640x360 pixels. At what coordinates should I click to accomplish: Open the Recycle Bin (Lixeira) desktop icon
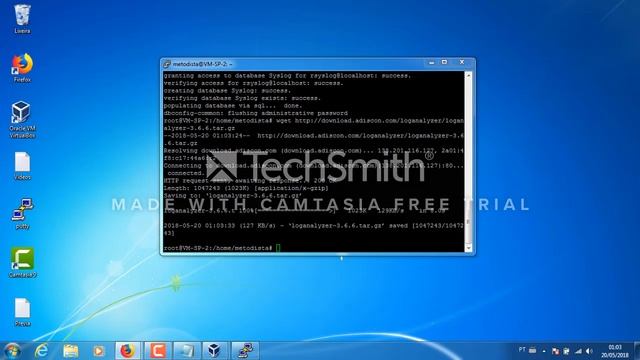(22, 19)
